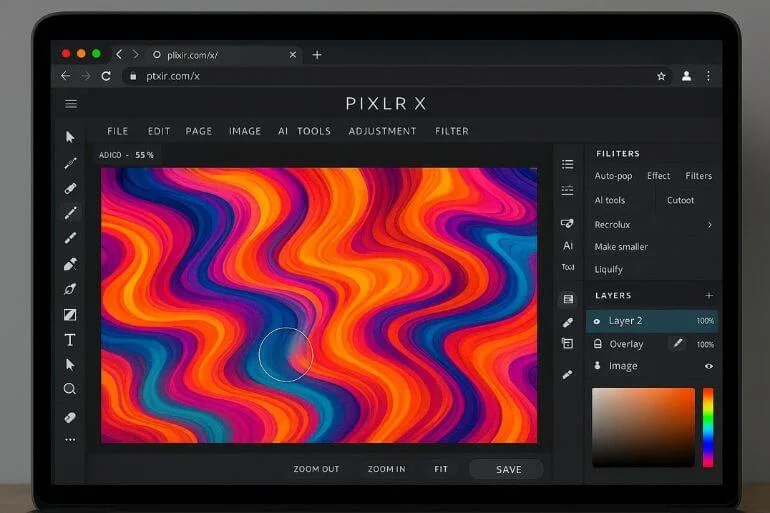Open the browser profile icon
This screenshot has width=770, height=513.
point(687,76)
